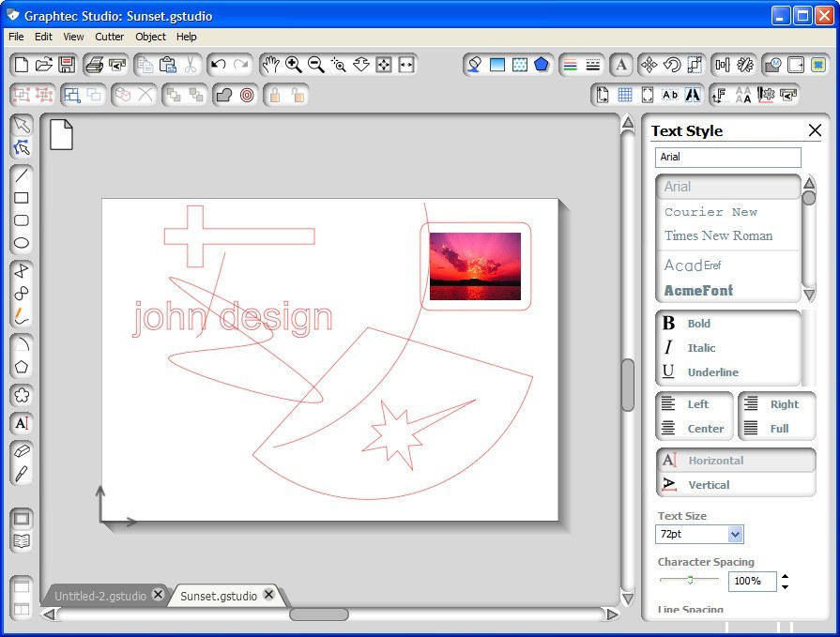Click the Character Spacing slider
The width and height of the screenshot is (840, 637).
[x=690, y=580]
